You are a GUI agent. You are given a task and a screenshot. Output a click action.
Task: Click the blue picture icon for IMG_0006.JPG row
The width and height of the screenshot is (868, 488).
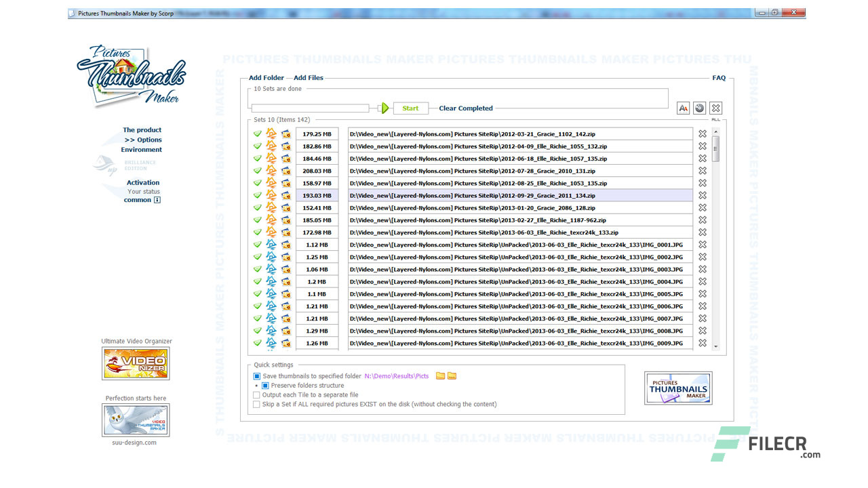pos(271,306)
